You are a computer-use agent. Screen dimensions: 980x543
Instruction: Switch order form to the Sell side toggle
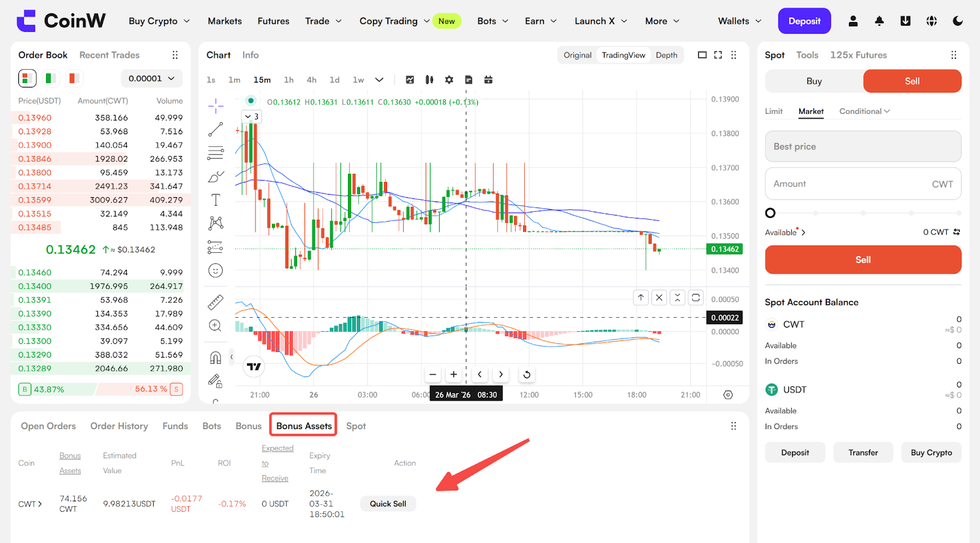pyautogui.click(x=912, y=81)
